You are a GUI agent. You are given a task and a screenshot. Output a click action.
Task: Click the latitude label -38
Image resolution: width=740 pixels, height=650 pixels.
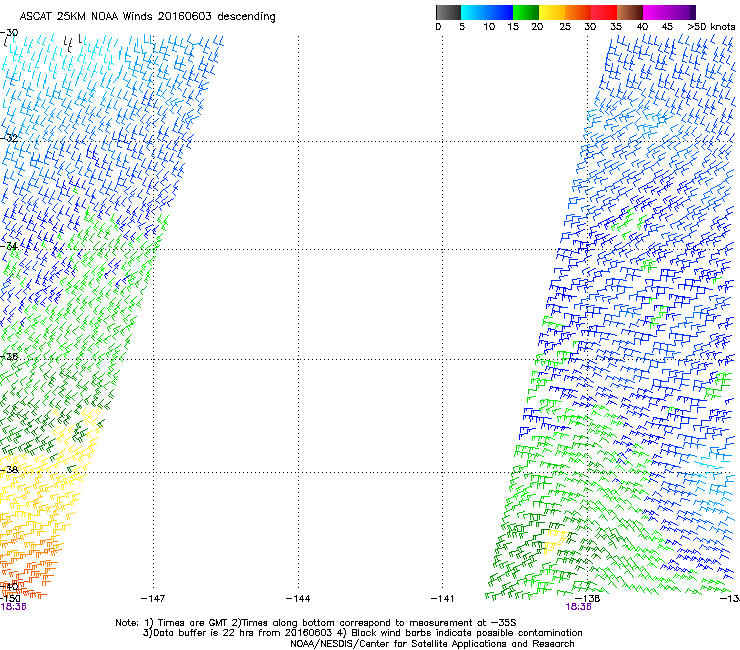pyautogui.click(x=9, y=470)
